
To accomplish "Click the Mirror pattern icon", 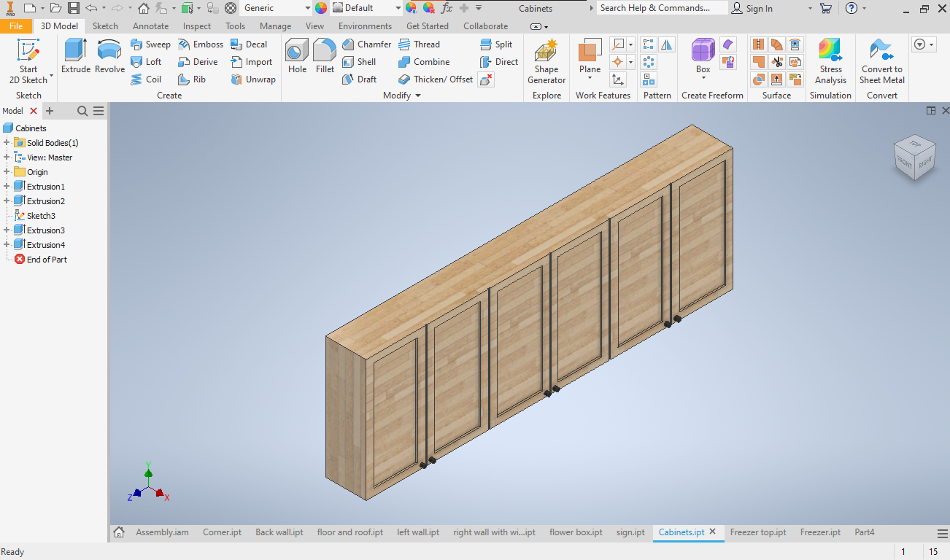I will click(667, 45).
